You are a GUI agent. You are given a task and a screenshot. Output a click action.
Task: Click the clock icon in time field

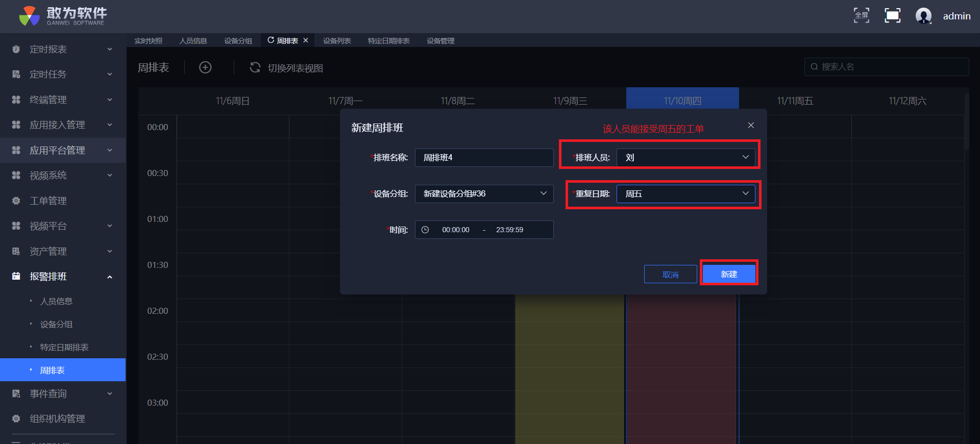425,230
